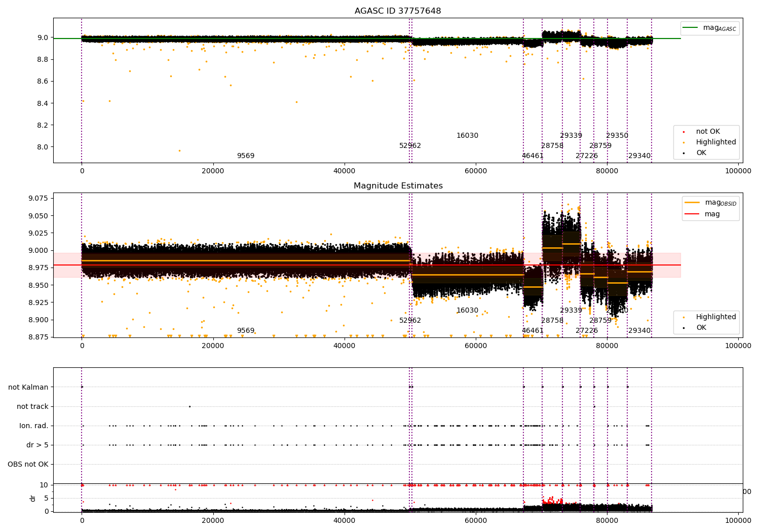Click obsid label 28758 in Magnitude Estimates plot
Viewport: 760px width, 532px height.
pos(552,321)
